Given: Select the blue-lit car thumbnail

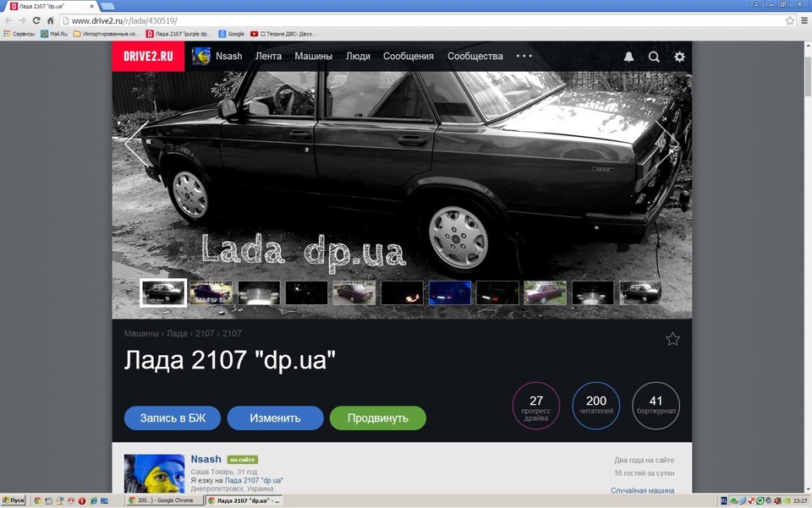Looking at the screenshot, I should tap(449, 292).
